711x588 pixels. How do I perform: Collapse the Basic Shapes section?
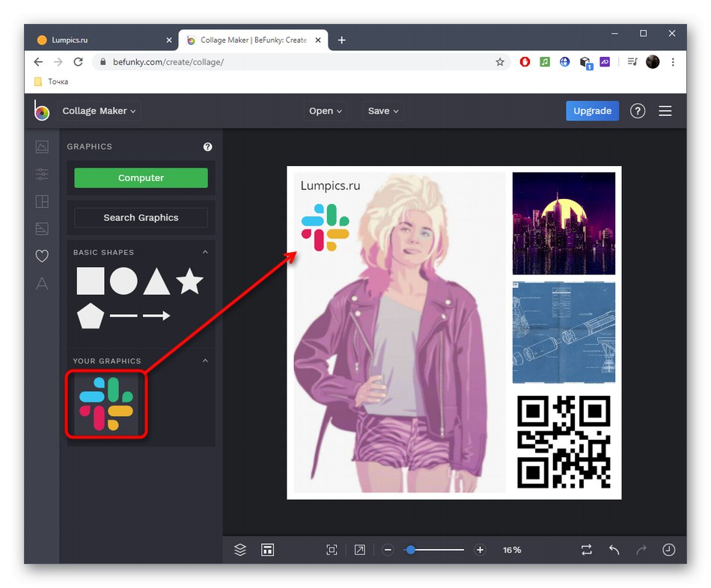[205, 252]
